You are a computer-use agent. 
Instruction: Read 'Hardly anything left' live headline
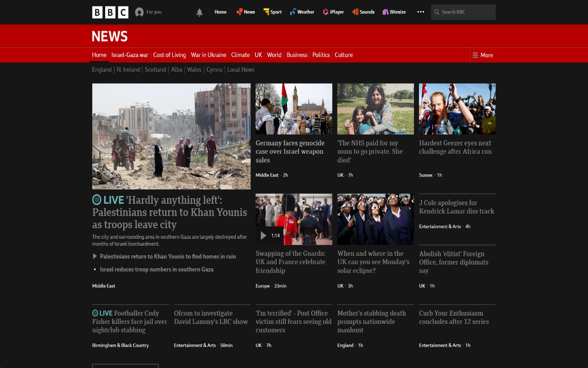[170, 212]
